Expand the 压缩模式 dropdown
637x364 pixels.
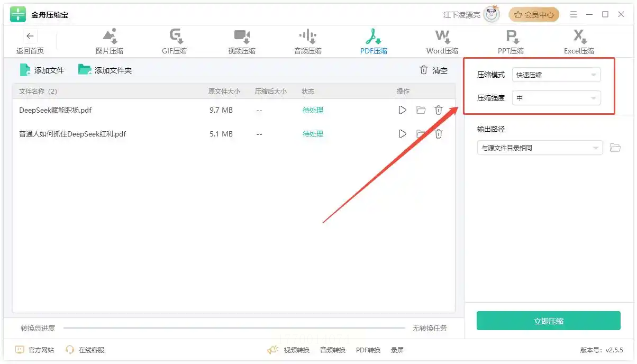pyautogui.click(x=557, y=75)
